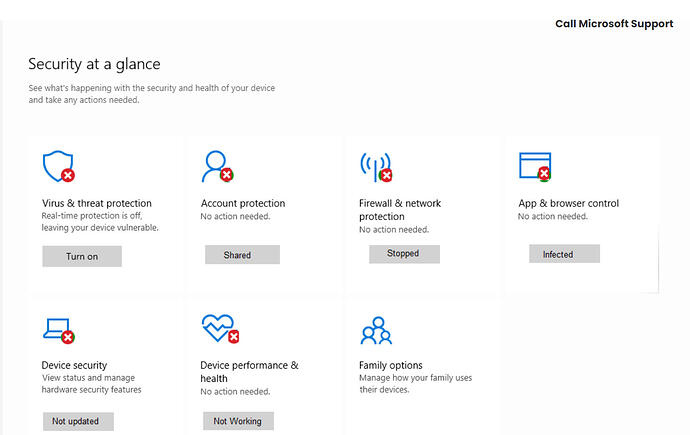This screenshot has width=690, height=435.
Task: Click the Account protection person icon
Action: click(x=217, y=166)
